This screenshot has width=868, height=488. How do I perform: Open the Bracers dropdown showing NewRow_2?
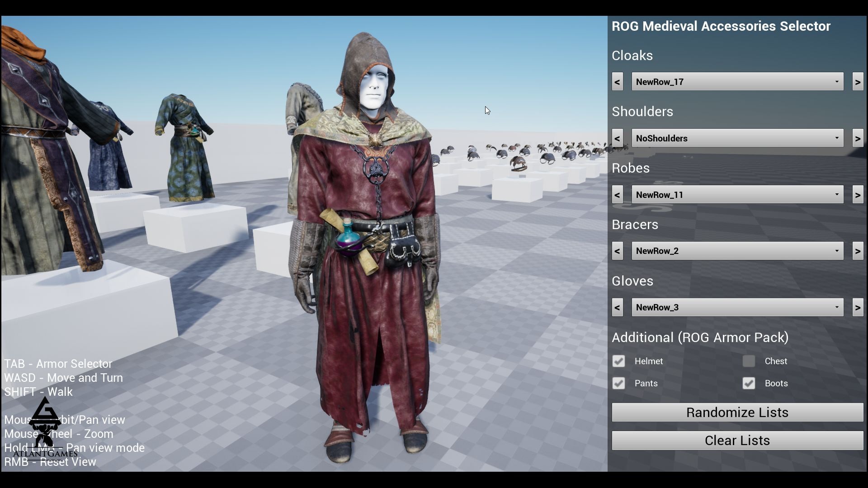[737, 251]
